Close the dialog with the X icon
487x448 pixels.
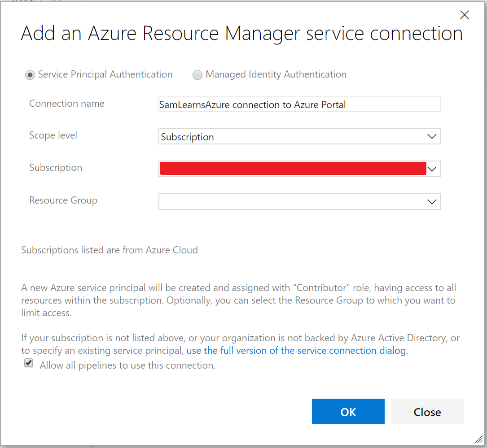tap(465, 15)
